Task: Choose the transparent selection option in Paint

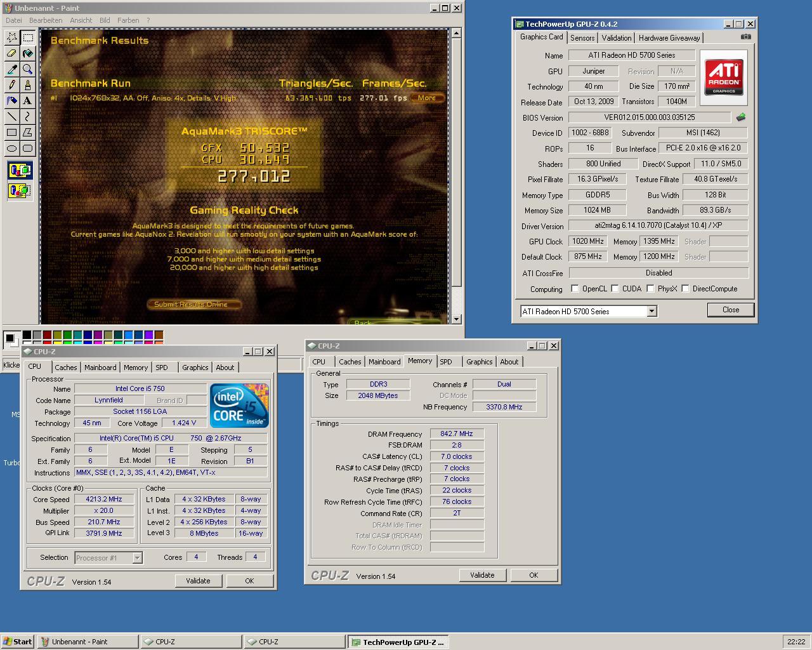Action: coord(20,190)
